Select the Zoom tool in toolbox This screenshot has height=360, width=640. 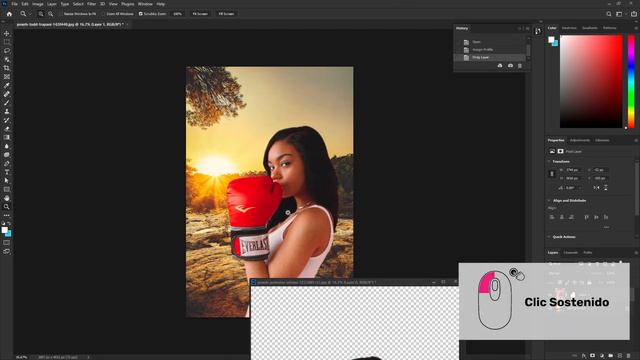(x=7, y=207)
